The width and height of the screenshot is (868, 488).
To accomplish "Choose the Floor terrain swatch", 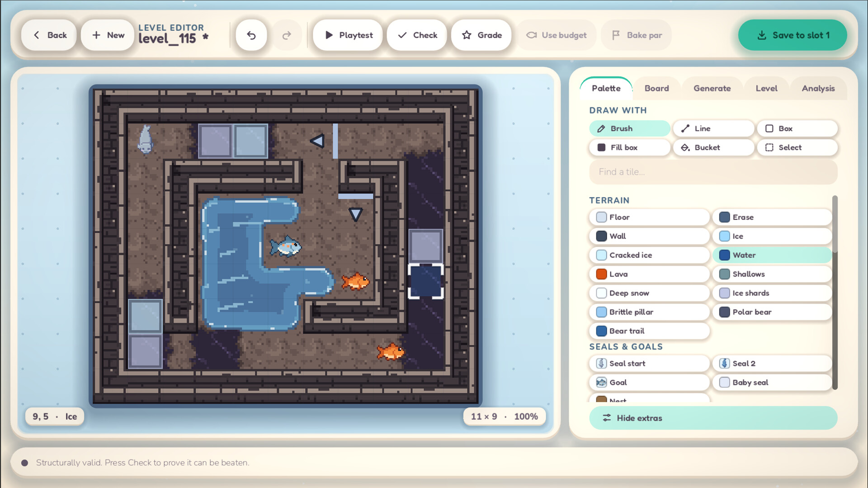I will [649, 217].
